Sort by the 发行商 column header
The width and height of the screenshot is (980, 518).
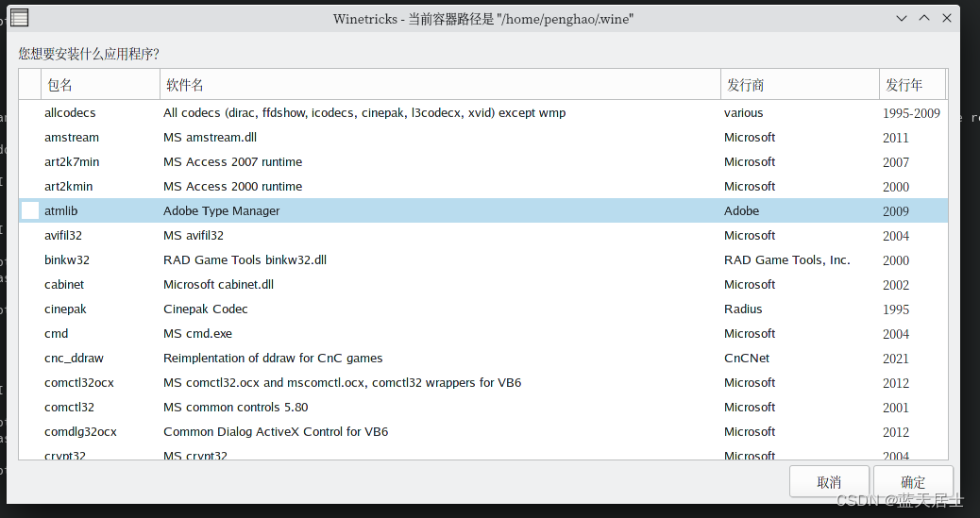point(800,84)
